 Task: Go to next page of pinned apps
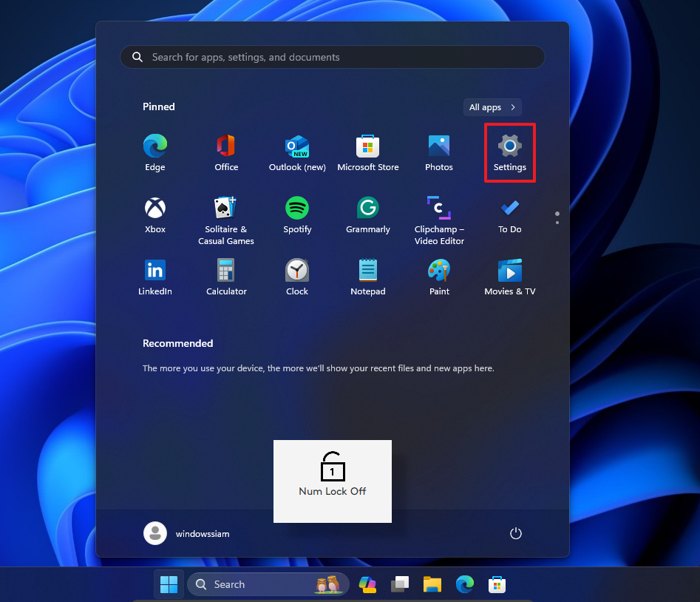coord(557,223)
